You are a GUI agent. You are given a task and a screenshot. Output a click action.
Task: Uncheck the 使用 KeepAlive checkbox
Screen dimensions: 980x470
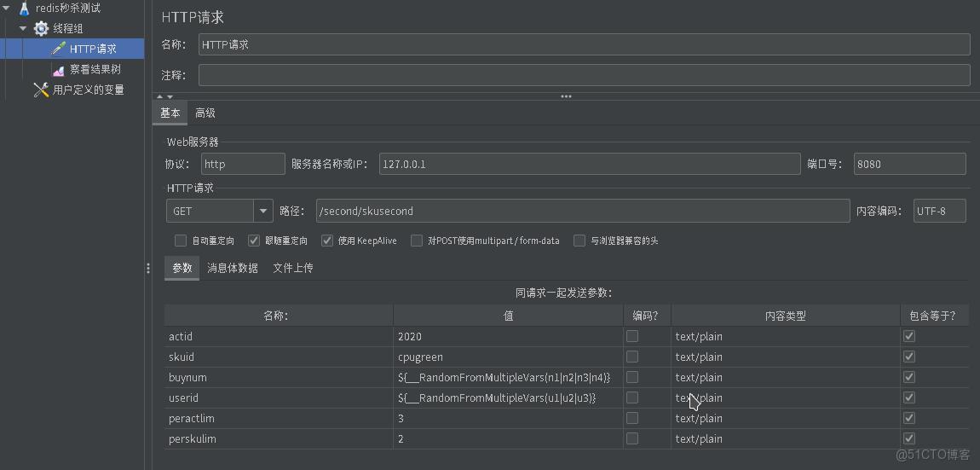(327, 241)
